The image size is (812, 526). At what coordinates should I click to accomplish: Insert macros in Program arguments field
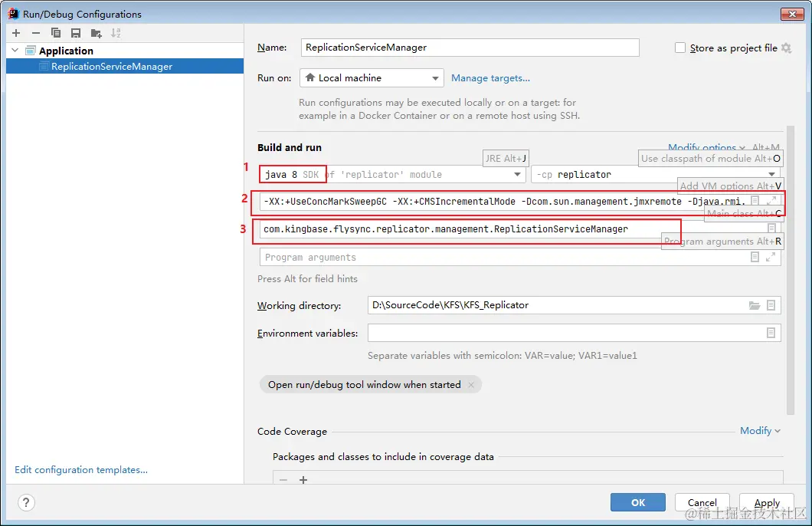coord(755,257)
